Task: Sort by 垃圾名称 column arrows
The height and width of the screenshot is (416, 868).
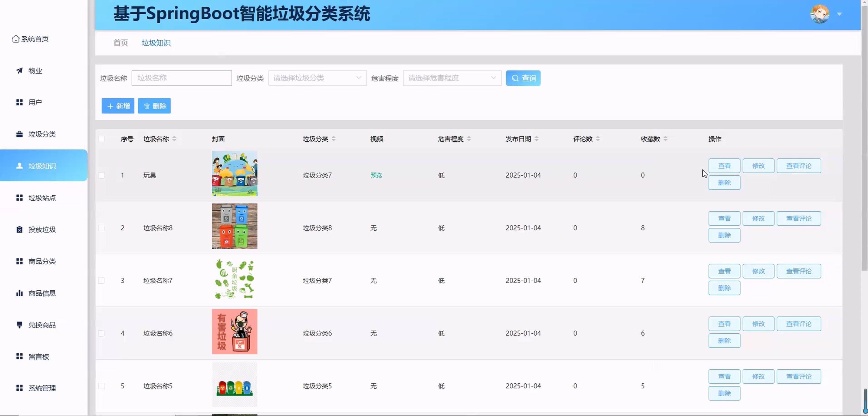Action: (x=174, y=139)
